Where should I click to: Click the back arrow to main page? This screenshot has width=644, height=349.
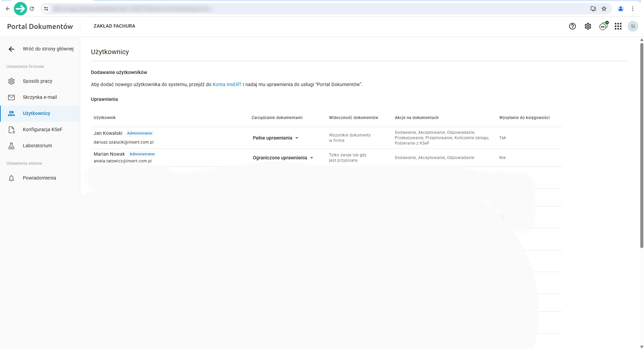pyautogui.click(x=11, y=49)
